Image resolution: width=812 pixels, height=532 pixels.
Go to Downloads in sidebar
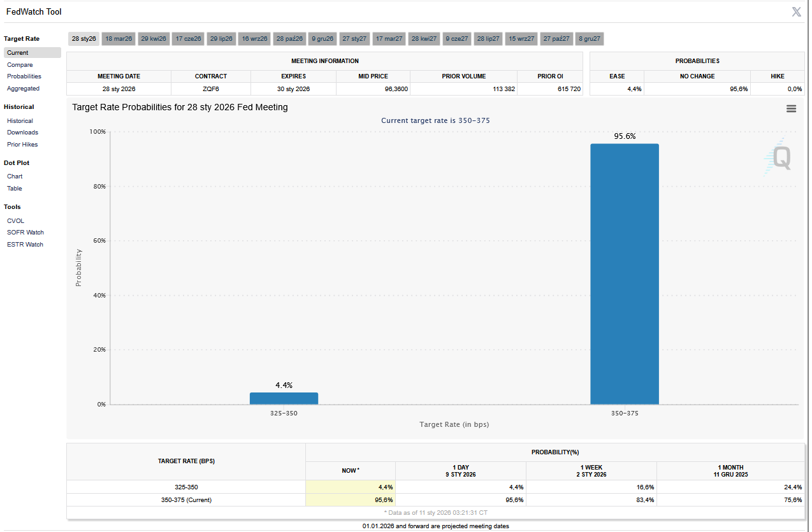pyautogui.click(x=22, y=133)
